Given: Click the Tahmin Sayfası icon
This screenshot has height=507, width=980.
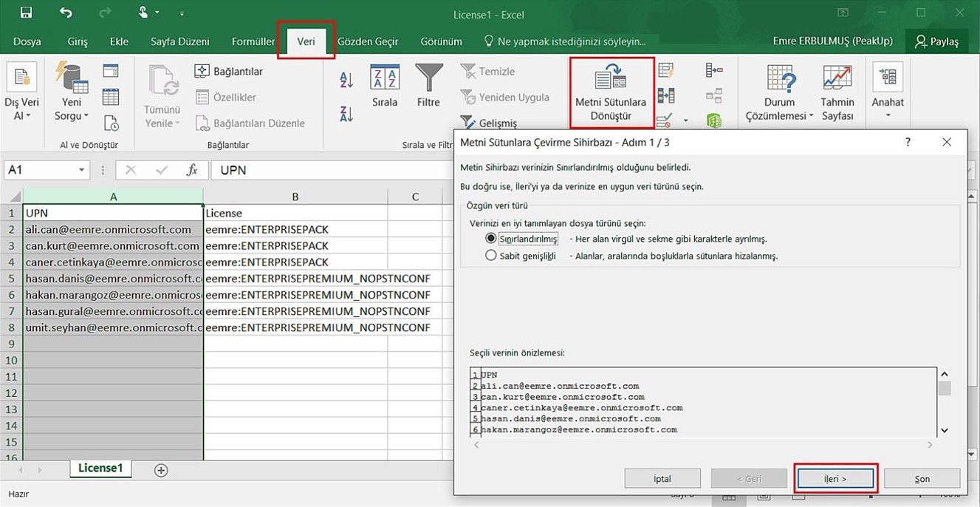Looking at the screenshot, I should (x=837, y=93).
